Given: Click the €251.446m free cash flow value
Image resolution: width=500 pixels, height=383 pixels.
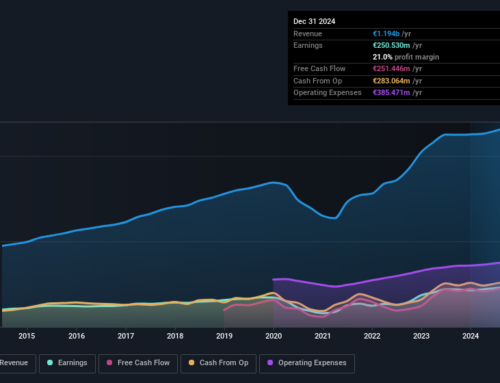Looking at the screenshot, I should (391, 69).
